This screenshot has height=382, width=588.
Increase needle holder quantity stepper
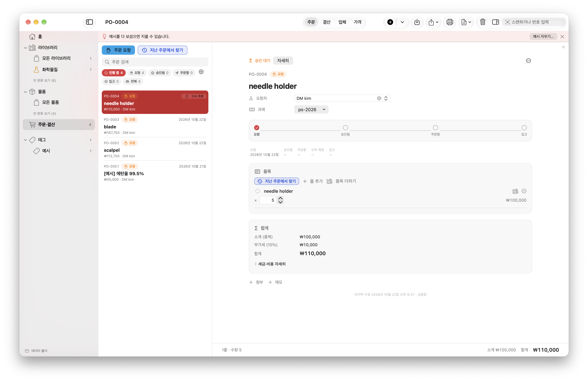click(280, 198)
